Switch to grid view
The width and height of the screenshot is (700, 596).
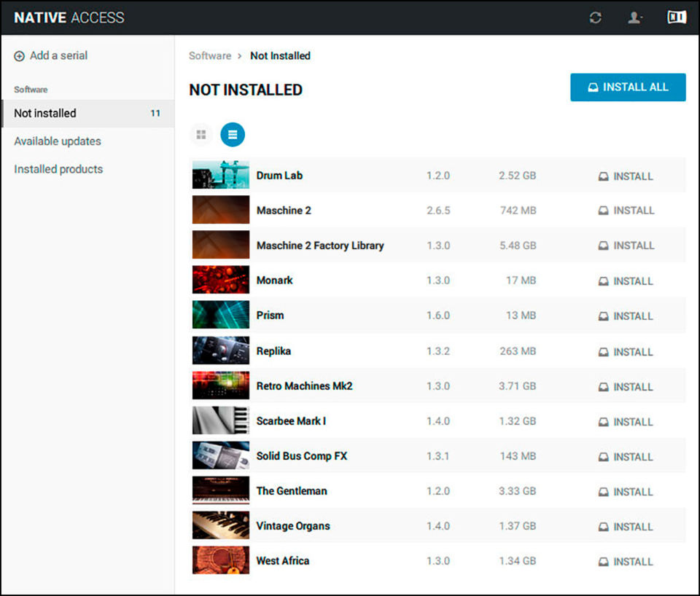point(201,134)
